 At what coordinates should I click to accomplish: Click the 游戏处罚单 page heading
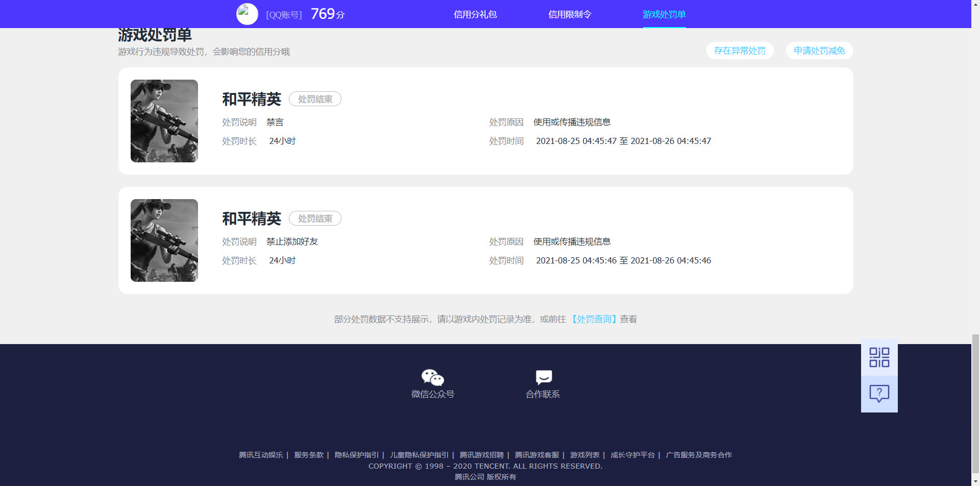coord(155,35)
